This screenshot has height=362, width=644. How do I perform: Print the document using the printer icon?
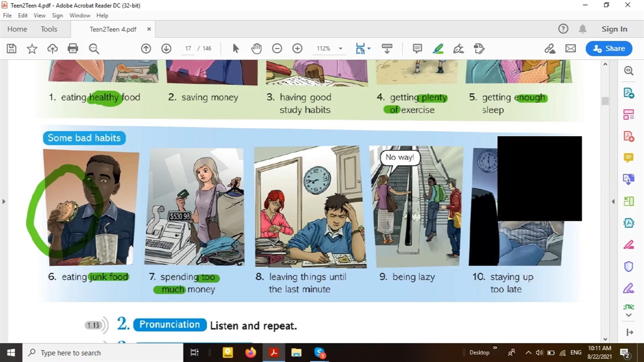click(x=73, y=49)
